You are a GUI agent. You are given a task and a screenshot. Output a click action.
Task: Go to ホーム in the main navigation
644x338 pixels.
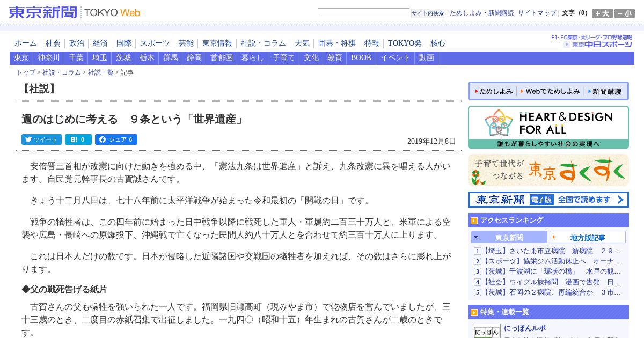point(26,43)
